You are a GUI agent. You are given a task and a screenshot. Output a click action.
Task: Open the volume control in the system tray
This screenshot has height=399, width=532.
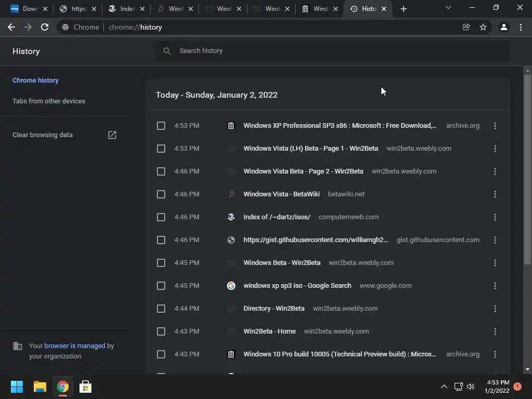pos(471,387)
